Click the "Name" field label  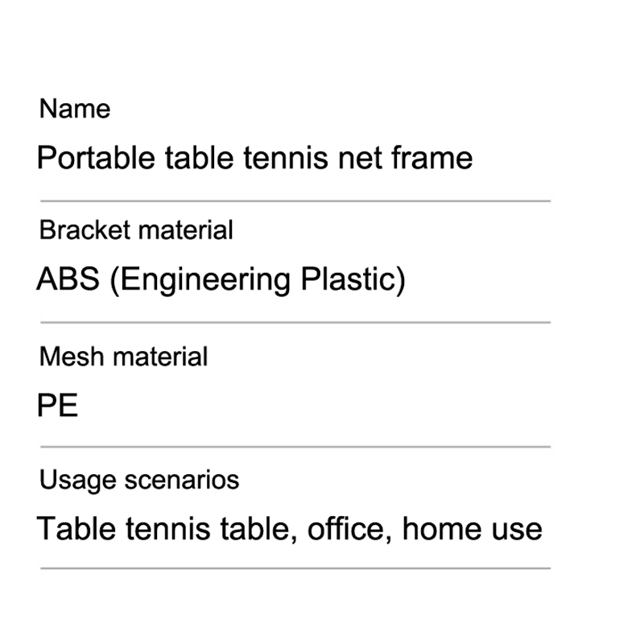coord(74,109)
